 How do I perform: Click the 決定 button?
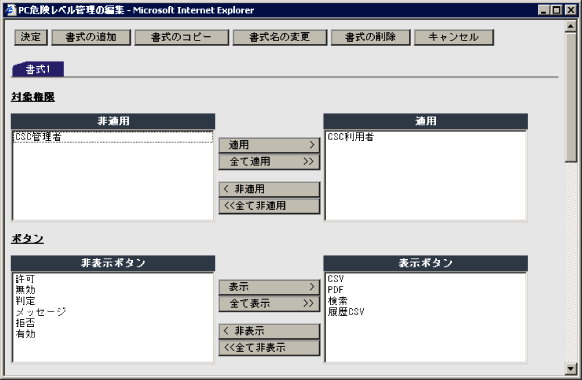coord(31,37)
